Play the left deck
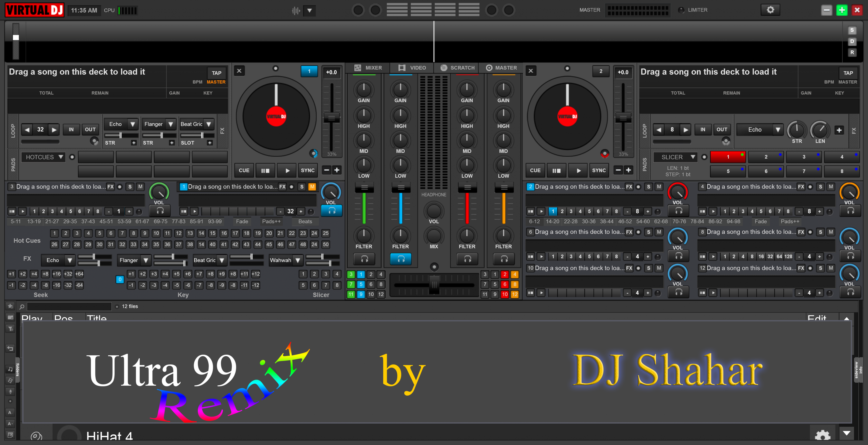Screen dimensions: 868x445 (287, 170)
